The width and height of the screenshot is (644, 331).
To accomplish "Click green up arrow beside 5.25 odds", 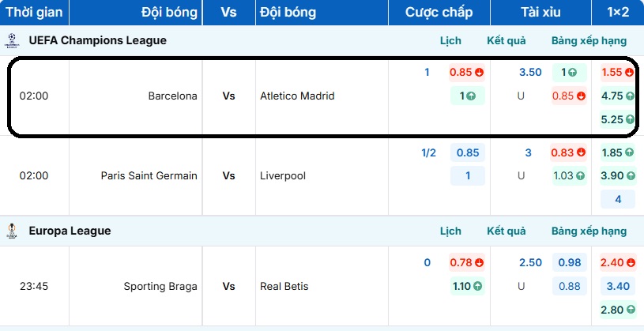I will point(630,120).
